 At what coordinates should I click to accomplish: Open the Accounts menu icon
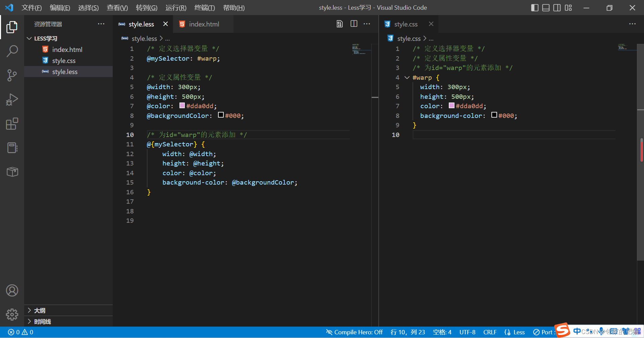click(x=12, y=290)
